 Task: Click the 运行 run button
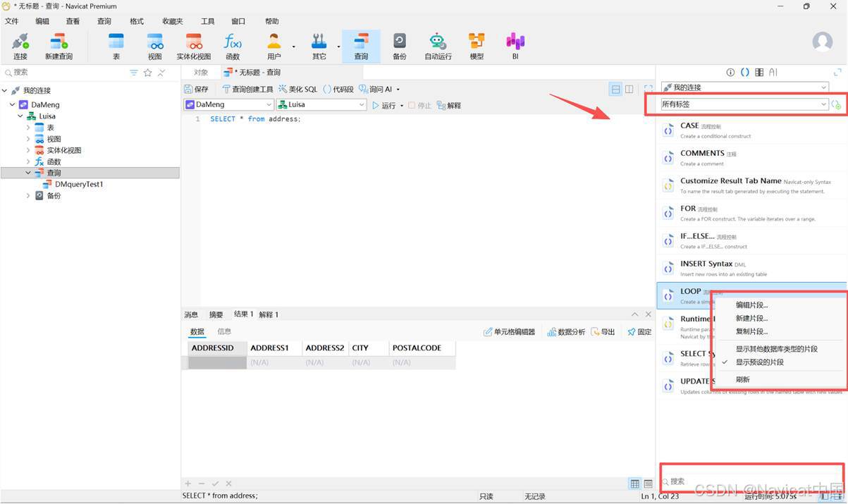point(384,105)
